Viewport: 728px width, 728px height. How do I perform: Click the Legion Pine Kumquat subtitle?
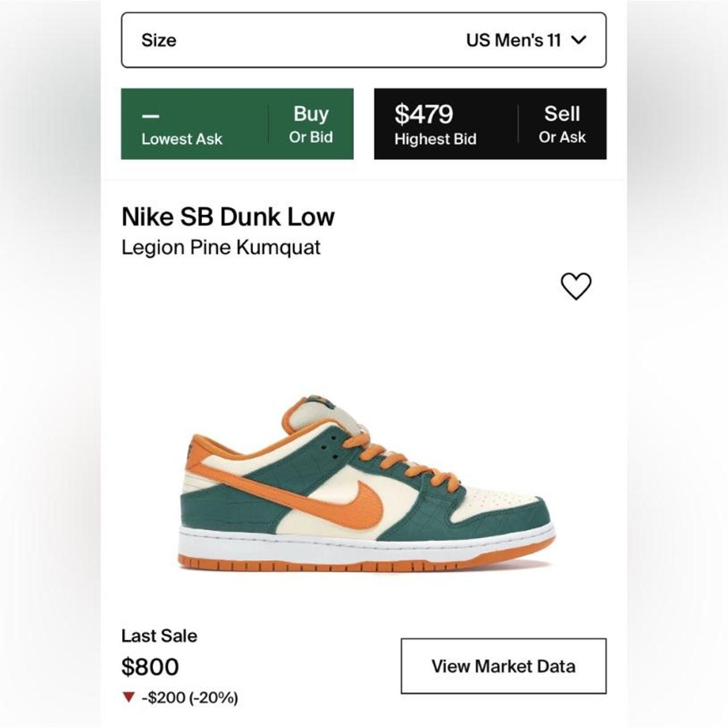pyautogui.click(x=222, y=247)
